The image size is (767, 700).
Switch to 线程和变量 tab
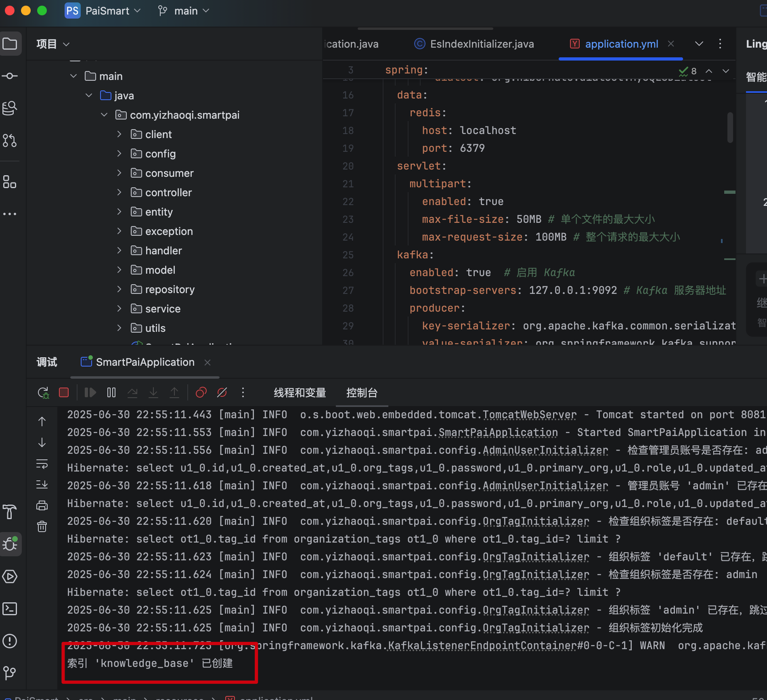(x=300, y=392)
